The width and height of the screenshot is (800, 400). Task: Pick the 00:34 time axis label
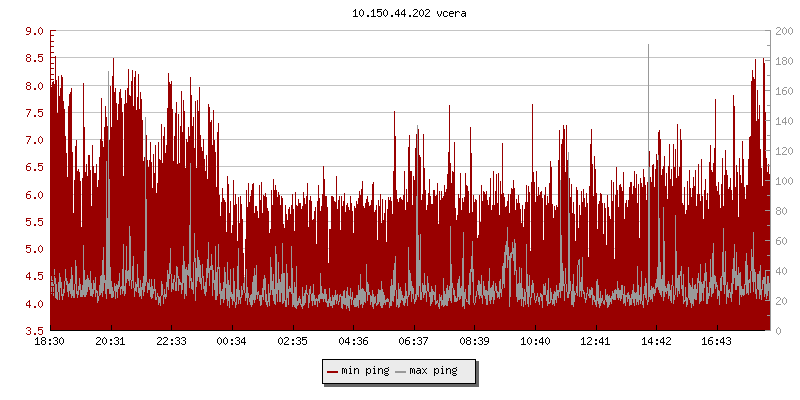tap(232, 342)
